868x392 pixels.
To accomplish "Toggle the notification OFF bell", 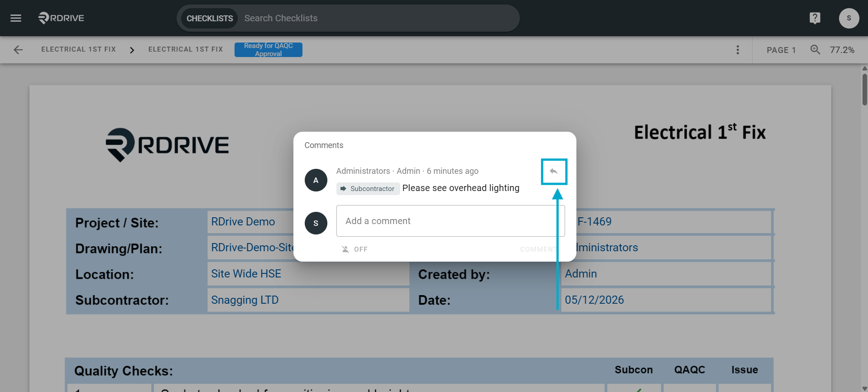I will (x=355, y=249).
